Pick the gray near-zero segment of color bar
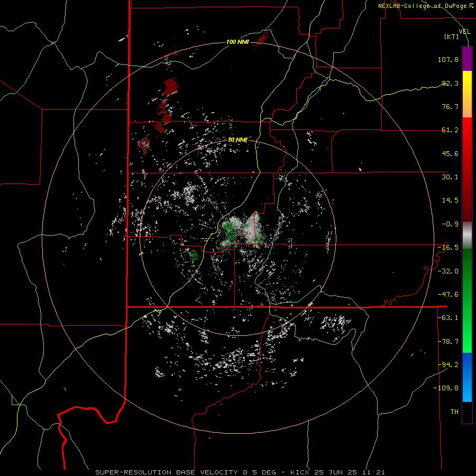The image size is (476, 476). (467, 235)
